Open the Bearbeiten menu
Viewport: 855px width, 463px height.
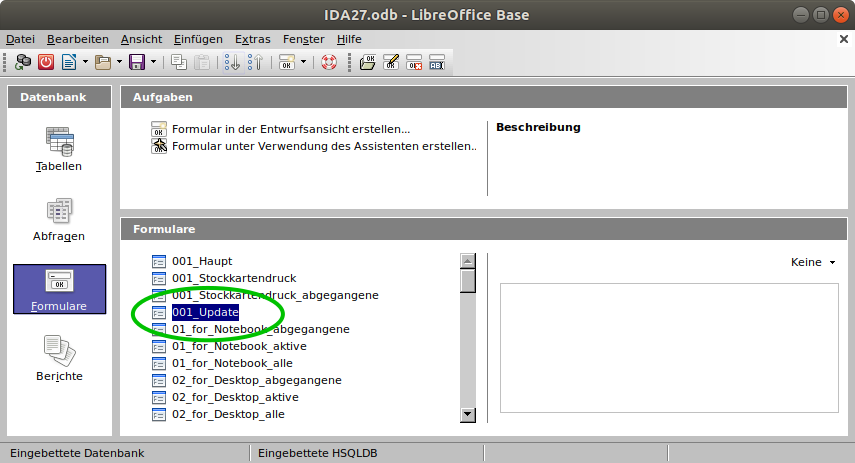[x=77, y=39]
